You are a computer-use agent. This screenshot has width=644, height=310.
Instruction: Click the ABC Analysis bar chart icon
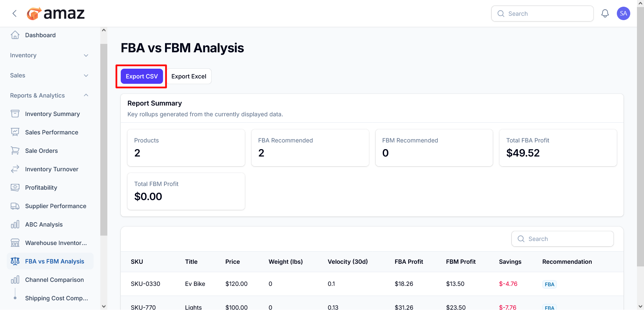pyautogui.click(x=15, y=224)
